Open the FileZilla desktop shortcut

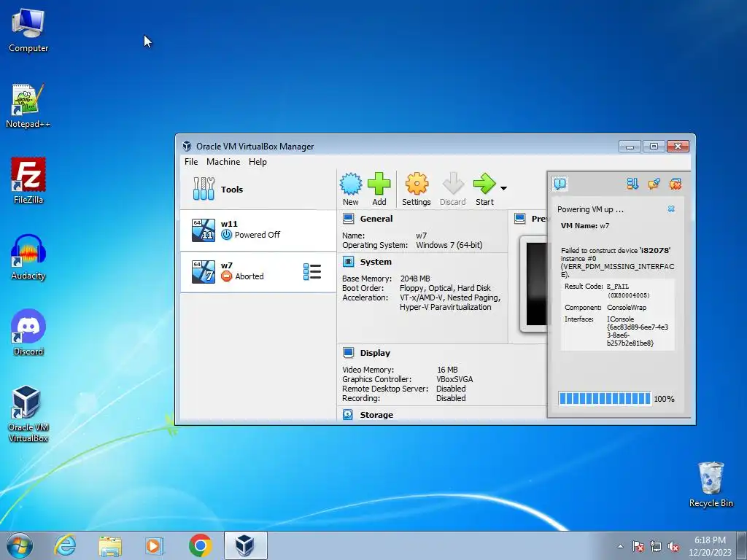(28, 182)
